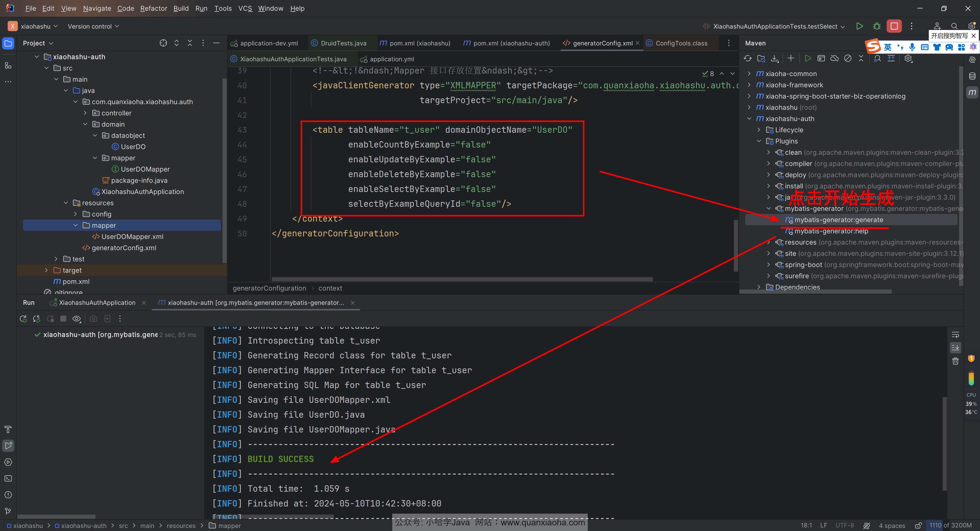Toggle soft-wrap in Run console
Image resolution: width=980 pixels, height=531 pixels.
point(955,335)
